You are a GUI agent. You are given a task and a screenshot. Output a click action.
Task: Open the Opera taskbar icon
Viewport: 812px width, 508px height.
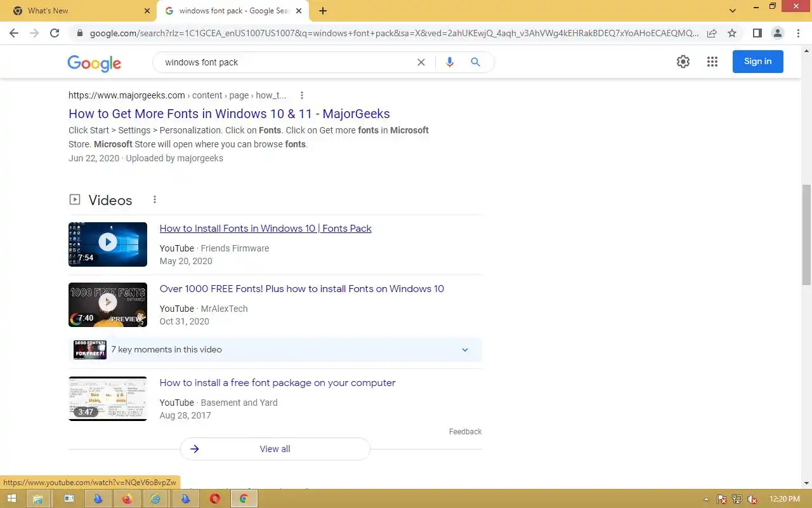click(x=215, y=499)
